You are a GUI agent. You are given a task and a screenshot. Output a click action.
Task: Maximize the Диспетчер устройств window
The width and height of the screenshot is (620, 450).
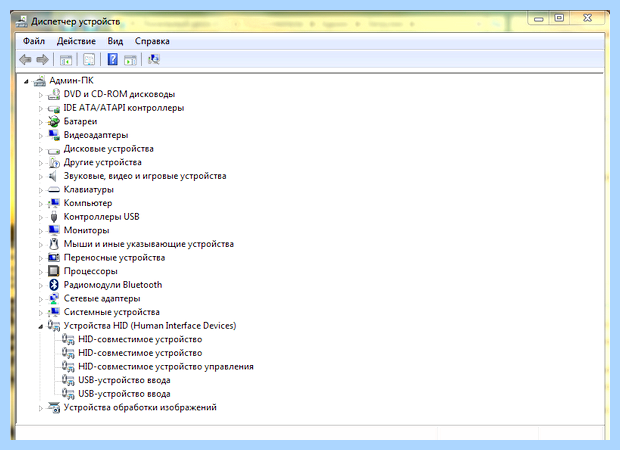tap(559, 18)
